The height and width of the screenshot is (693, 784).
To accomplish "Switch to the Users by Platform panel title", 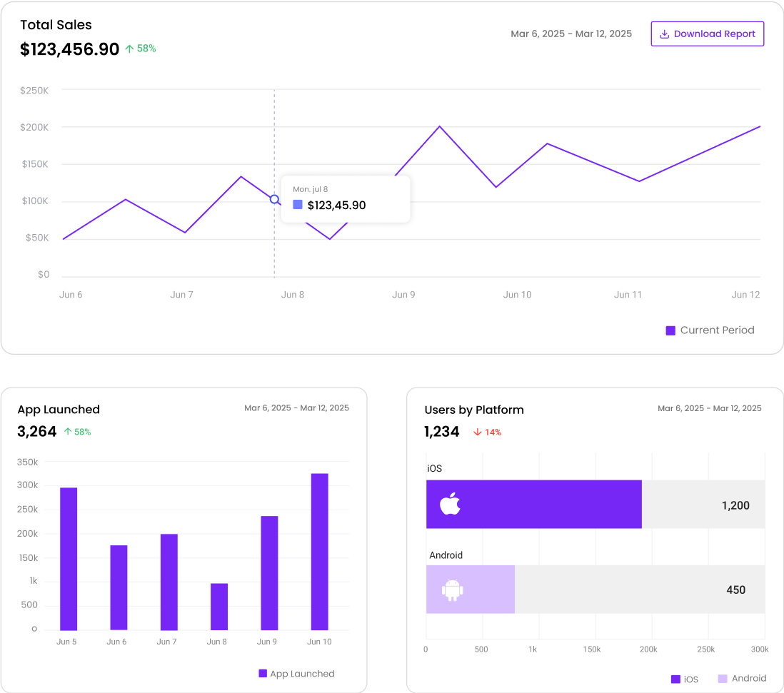I will click(474, 410).
